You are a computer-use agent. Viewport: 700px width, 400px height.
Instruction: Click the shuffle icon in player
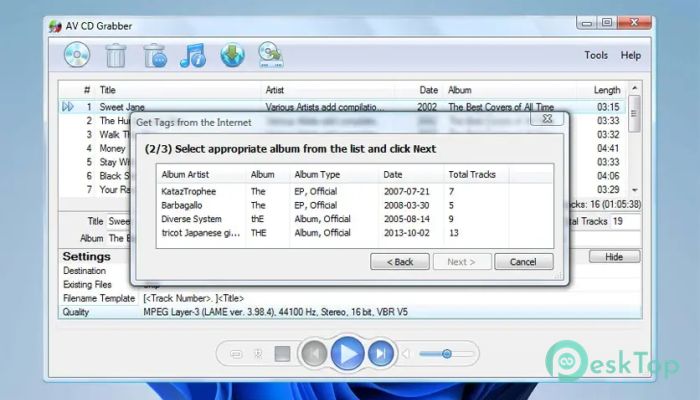pos(258,354)
